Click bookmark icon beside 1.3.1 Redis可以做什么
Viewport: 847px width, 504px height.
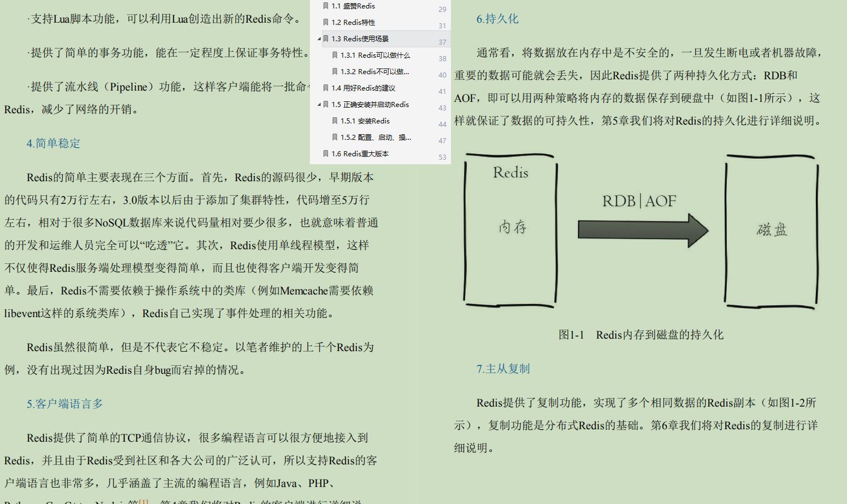coord(335,55)
